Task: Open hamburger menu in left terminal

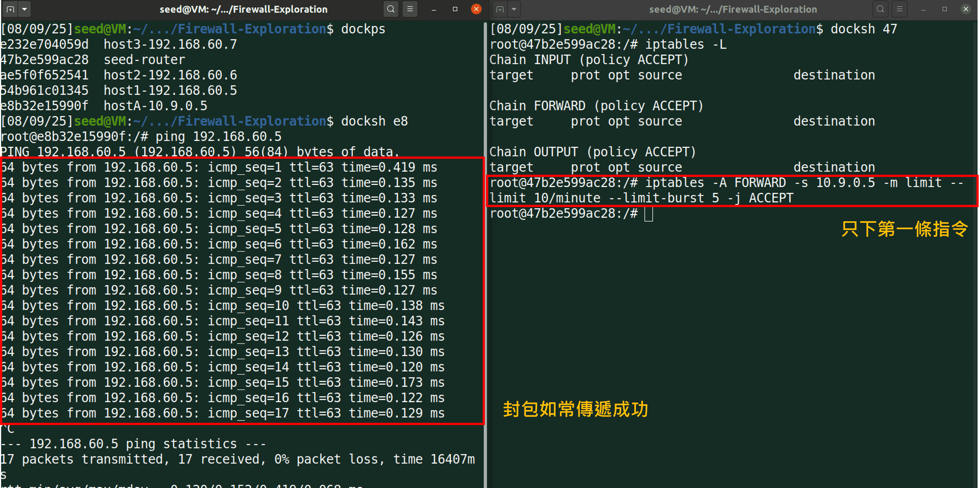Action: (410, 9)
